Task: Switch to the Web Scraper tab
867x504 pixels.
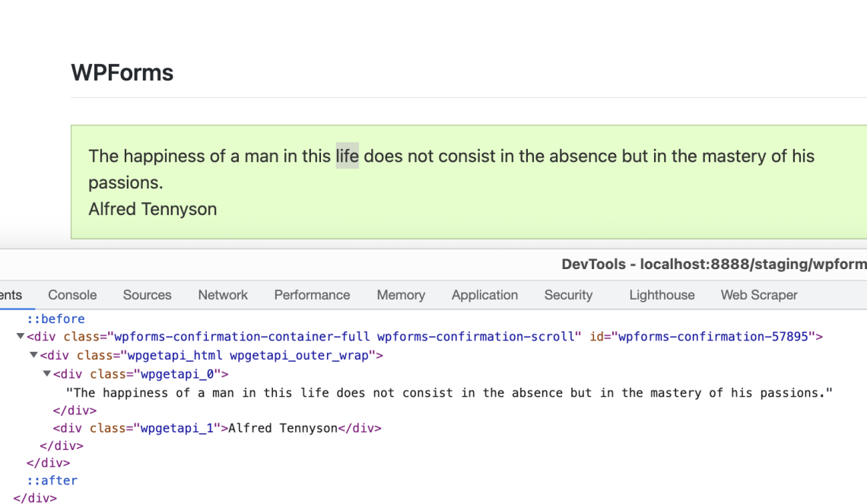Action: 759,295
